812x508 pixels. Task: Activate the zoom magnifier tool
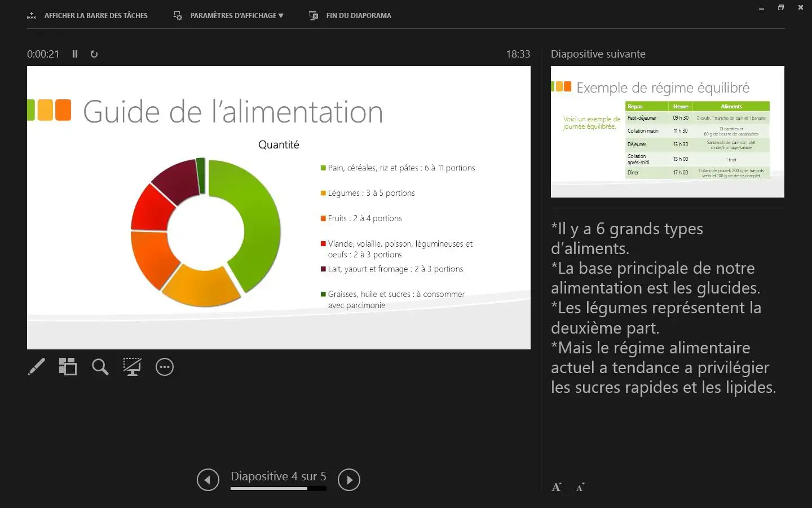[100, 367]
